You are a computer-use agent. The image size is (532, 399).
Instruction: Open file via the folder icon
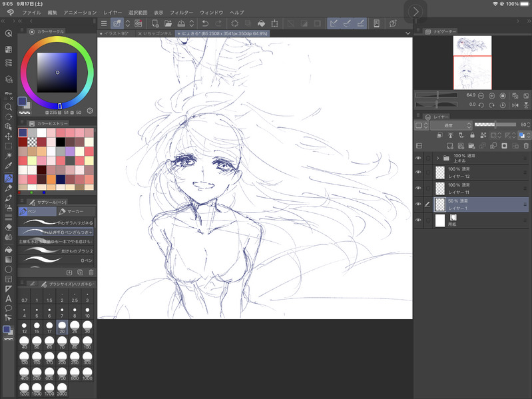[168, 23]
